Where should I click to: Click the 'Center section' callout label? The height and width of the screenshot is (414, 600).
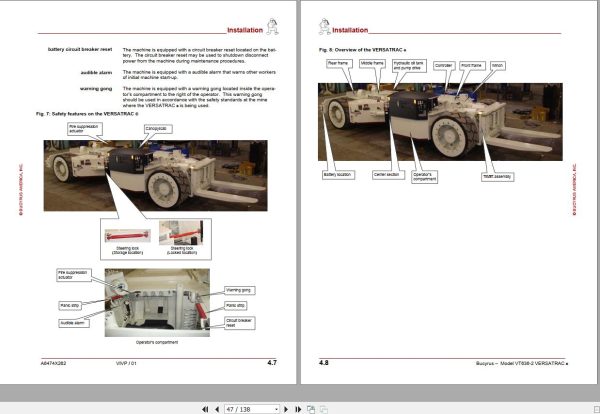(x=388, y=175)
